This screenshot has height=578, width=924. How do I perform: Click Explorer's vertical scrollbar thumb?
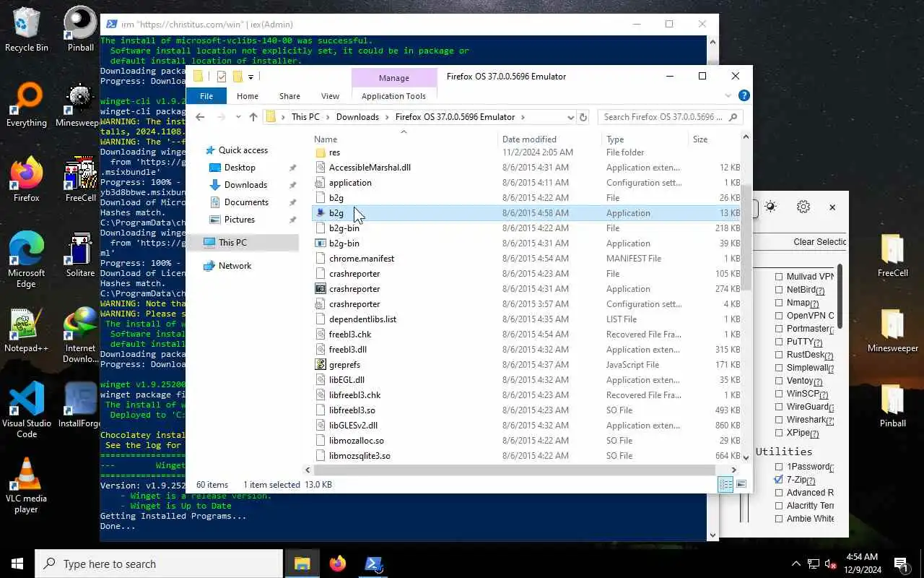click(746, 237)
